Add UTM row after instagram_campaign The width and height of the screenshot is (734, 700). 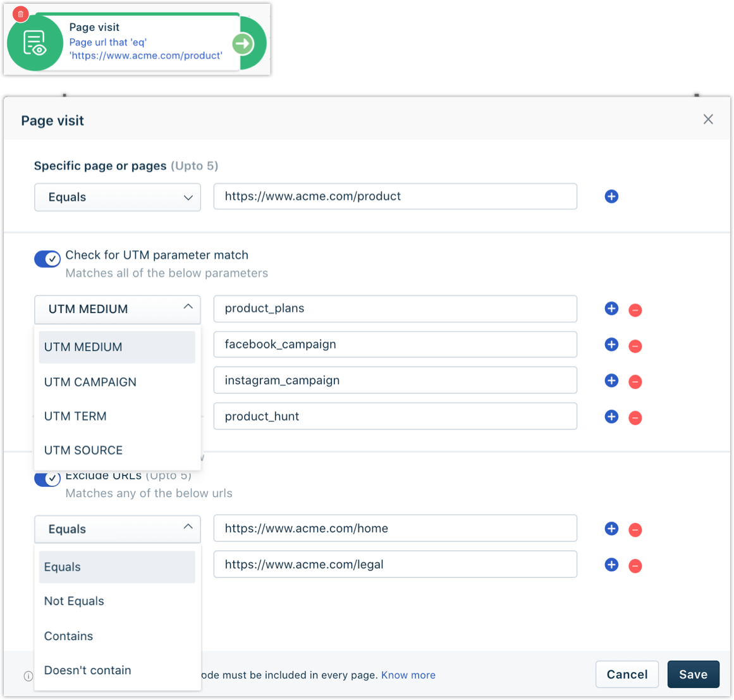611,380
